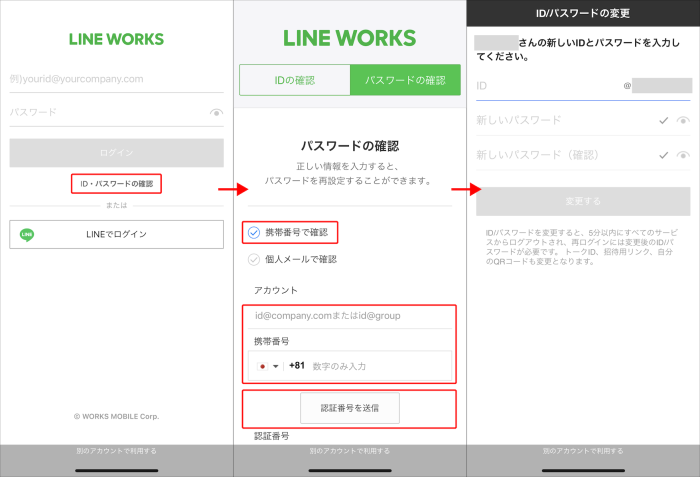Open the country code flag dropdown

268,366
